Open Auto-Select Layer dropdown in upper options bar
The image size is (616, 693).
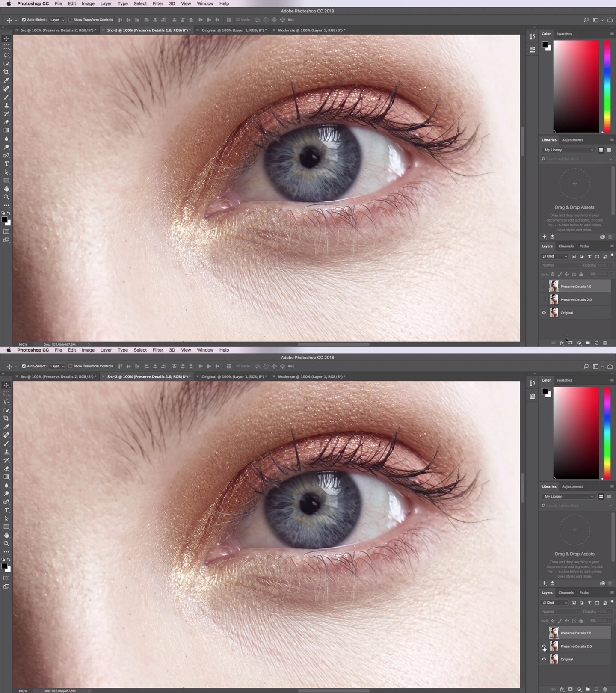coord(57,20)
